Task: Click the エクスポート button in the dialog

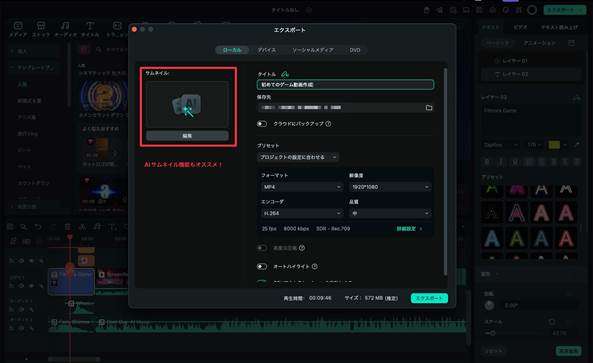Action: click(429, 298)
